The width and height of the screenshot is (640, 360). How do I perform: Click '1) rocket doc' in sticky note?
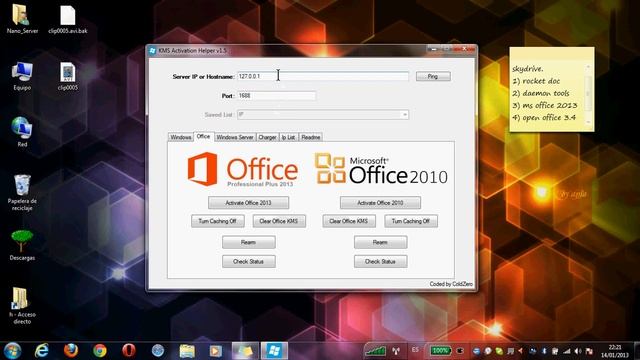point(536,81)
